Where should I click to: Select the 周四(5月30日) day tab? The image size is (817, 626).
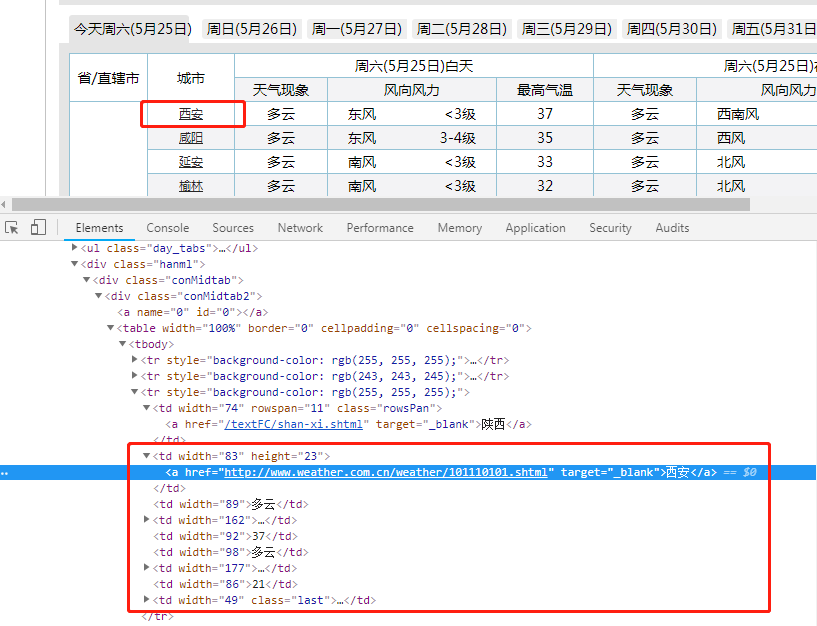tap(672, 29)
